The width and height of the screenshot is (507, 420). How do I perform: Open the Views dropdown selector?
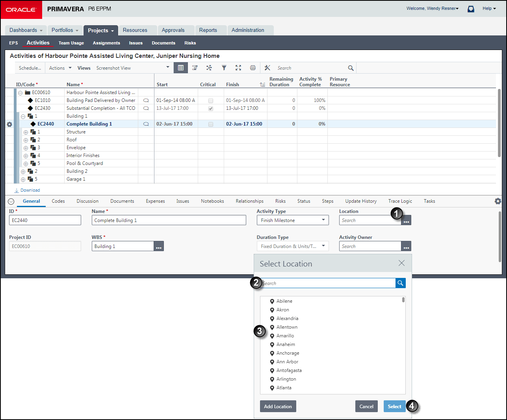tap(133, 68)
